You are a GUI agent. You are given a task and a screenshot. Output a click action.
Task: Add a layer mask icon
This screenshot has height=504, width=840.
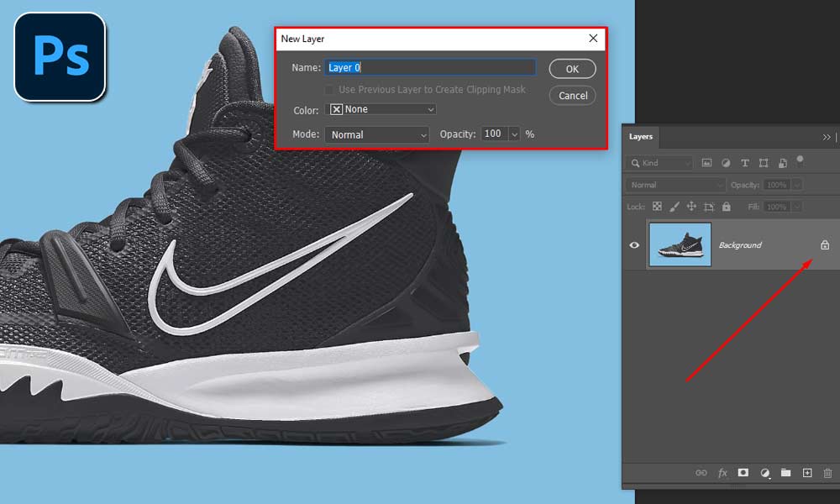(x=743, y=472)
